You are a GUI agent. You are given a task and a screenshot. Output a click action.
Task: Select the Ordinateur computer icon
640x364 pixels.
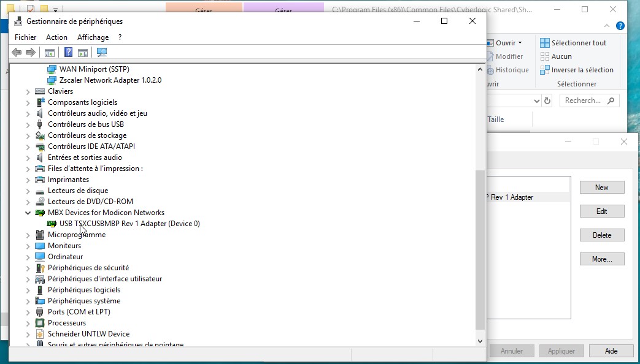[x=40, y=257]
